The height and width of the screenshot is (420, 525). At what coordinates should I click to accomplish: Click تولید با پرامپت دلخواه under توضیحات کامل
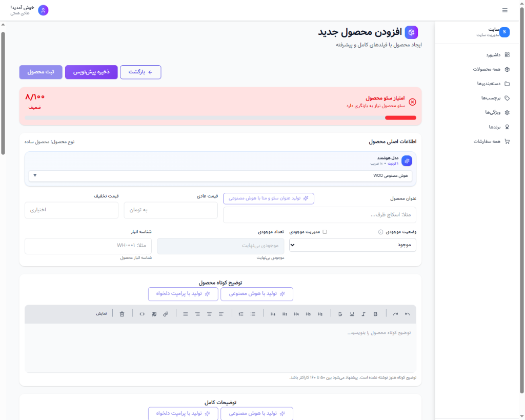click(x=183, y=413)
